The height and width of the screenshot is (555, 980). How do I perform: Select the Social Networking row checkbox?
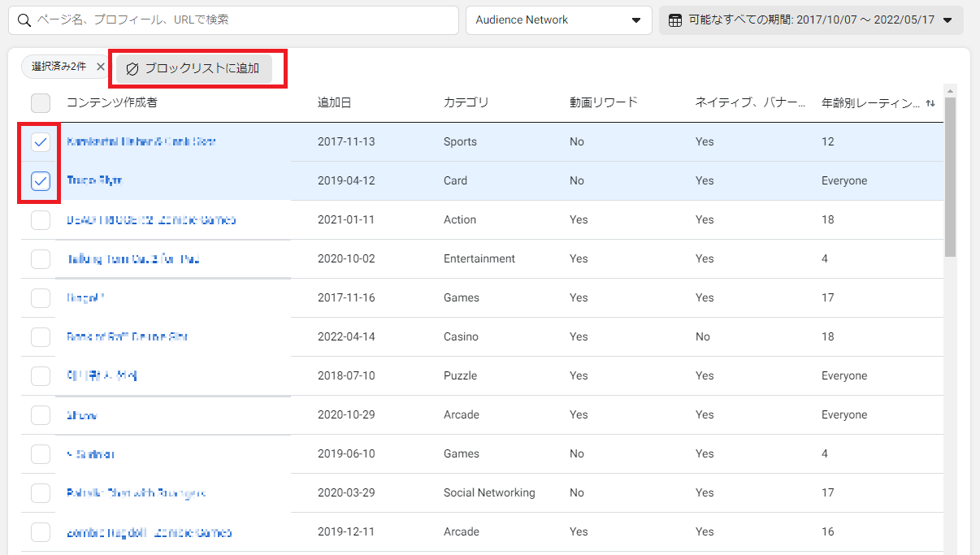41,493
